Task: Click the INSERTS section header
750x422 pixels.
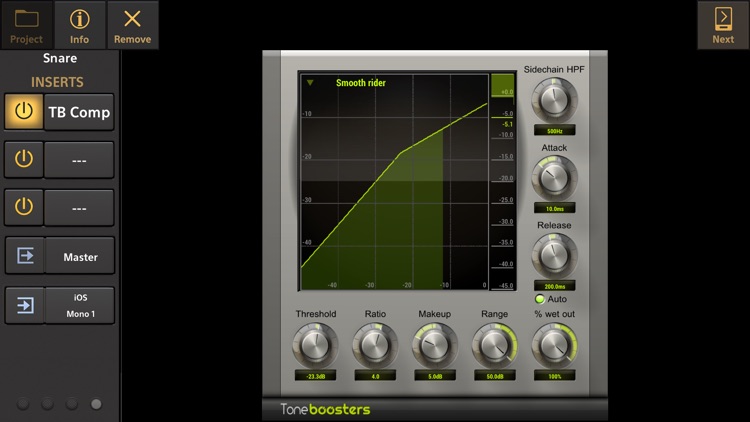Action: click(57, 82)
